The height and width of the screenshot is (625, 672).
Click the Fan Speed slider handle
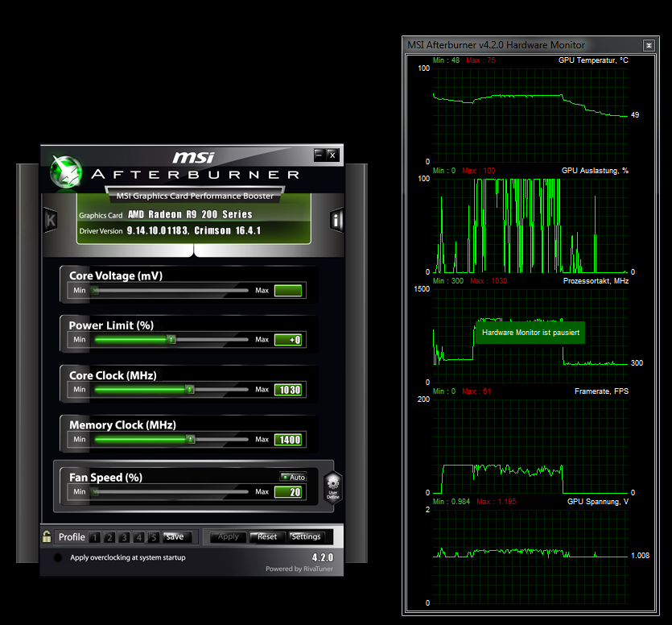pos(96,492)
